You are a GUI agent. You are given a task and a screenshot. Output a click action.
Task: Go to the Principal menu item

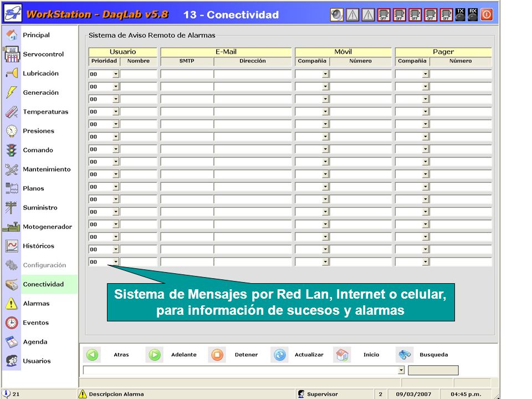click(x=36, y=35)
